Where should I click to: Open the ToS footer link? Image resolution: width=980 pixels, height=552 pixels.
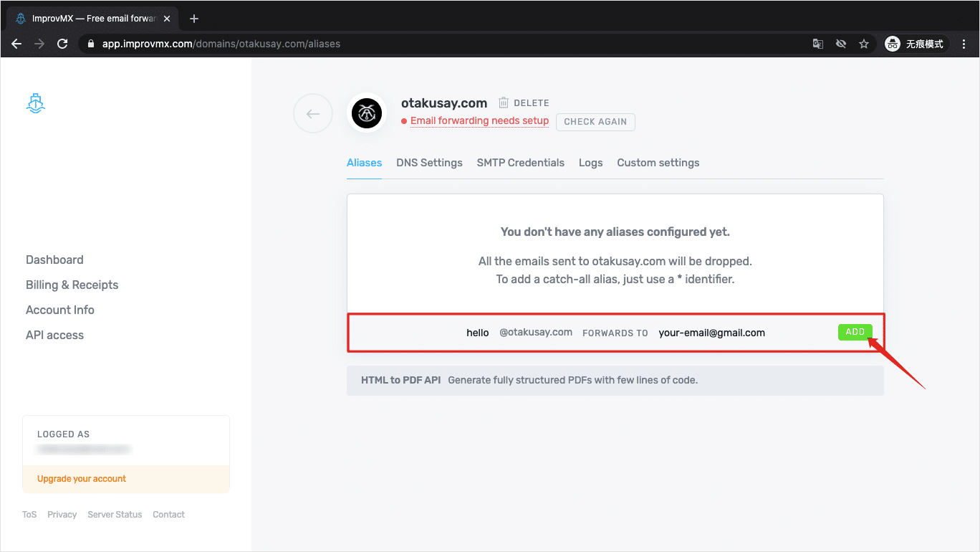(x=29, y=515)
